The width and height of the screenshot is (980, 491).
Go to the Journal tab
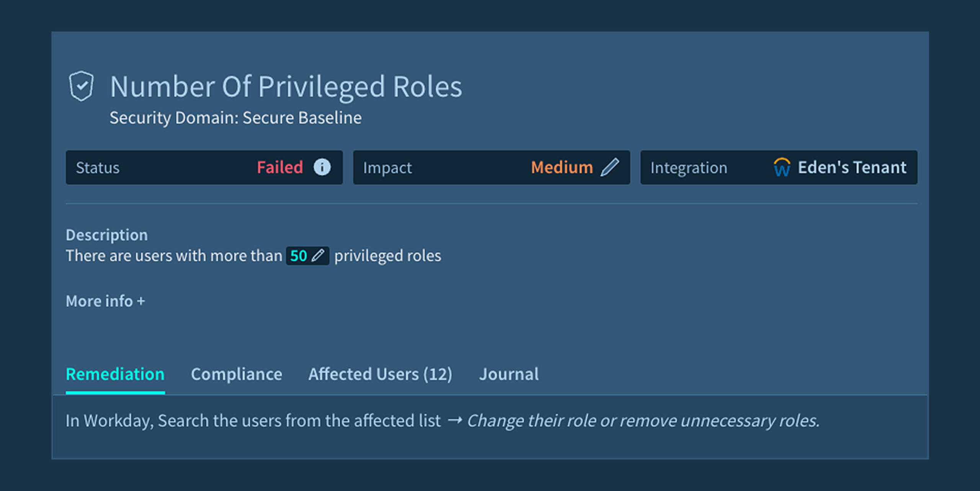(509, 374)
